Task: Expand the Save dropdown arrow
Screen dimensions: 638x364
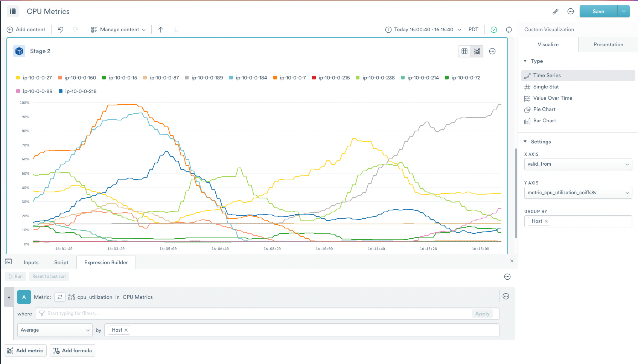Action: [x=624, y=11]
